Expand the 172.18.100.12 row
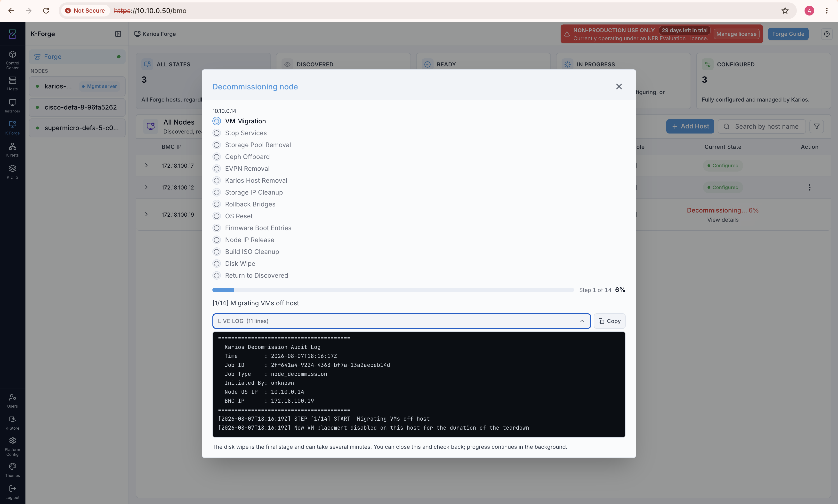 (146, 187)
